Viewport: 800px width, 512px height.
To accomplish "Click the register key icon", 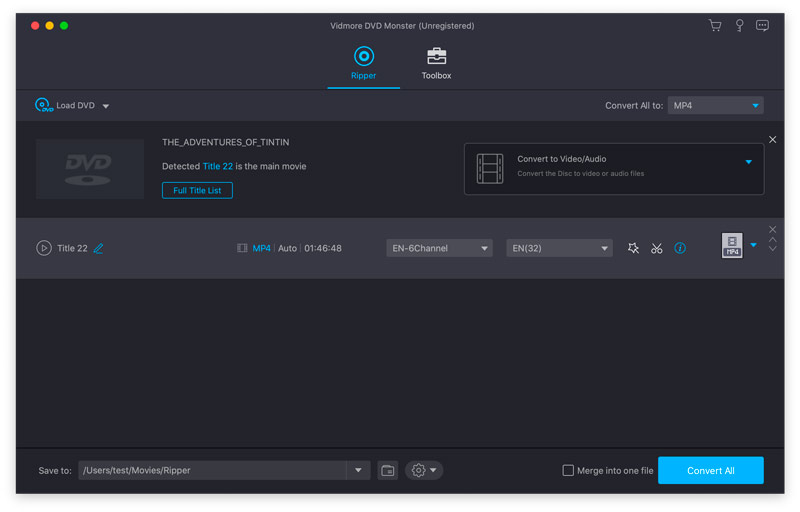I will [739, 25].
